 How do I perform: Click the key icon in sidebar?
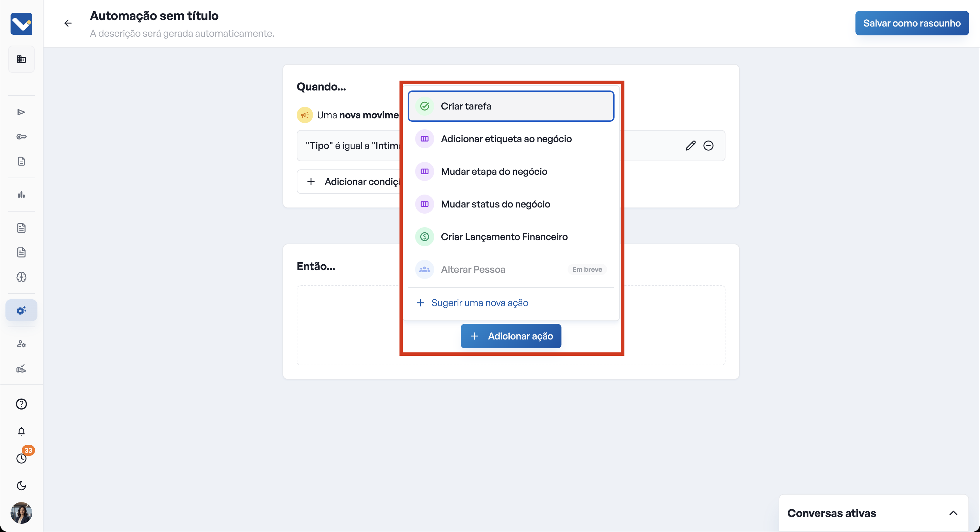(21, 136)
